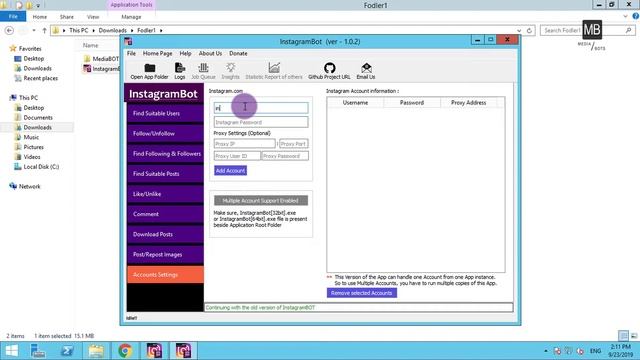The height and width of the screenshot is (360, 640).
Task: Open Home tab in File Explorer ribbon
Action: (40, 17)
